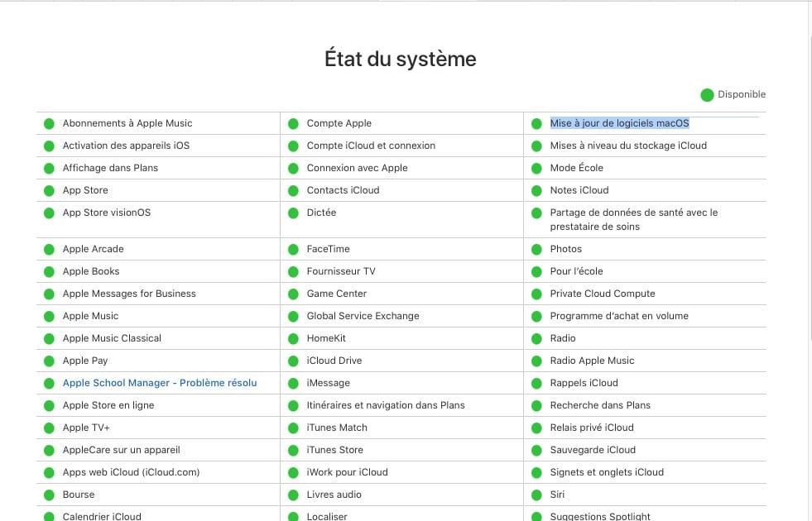Click green dot next to Livres audio
The image size is (812, 521).
[293, 495]
